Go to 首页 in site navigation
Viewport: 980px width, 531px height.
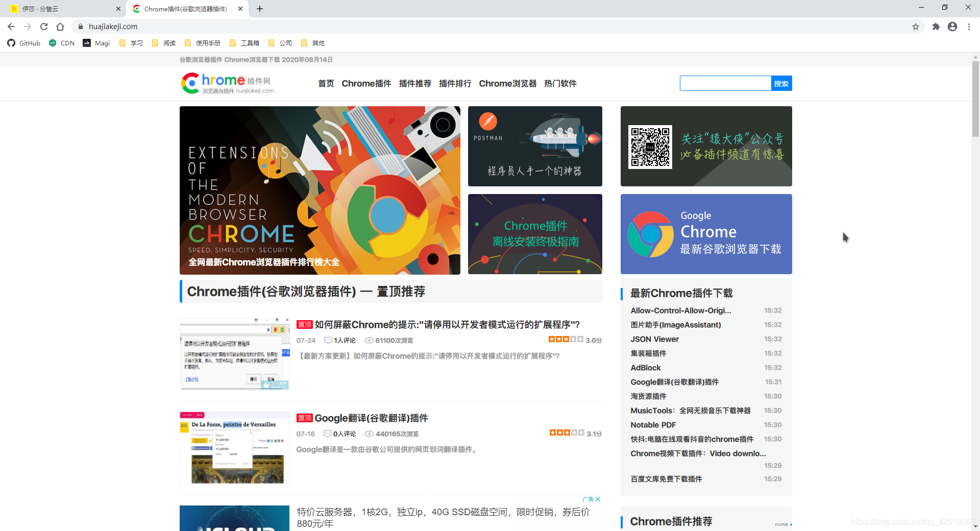(326, 83)
